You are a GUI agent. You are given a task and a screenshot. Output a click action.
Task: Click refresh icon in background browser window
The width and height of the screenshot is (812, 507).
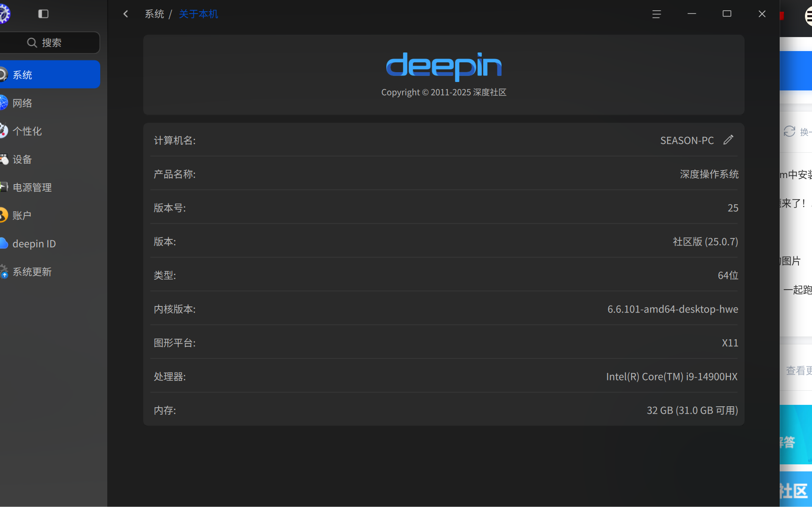pyautogui.click(x=790, y=132)
